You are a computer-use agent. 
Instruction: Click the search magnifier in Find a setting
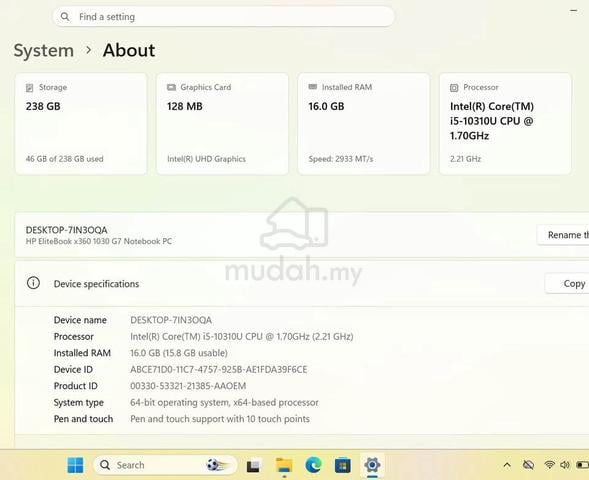65,17
